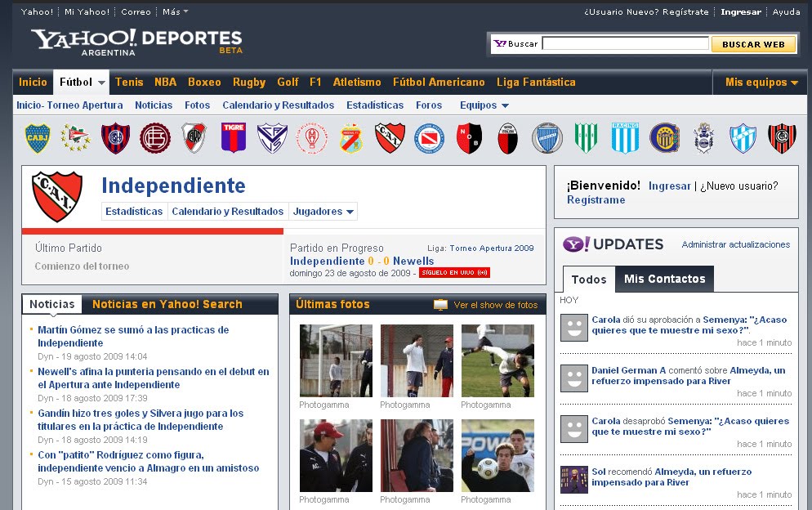Image resolution: width=812 pixels, height=510 pixels.
Task: Click the Independiente crest in the team strip
Action: [x=390, y=139]
